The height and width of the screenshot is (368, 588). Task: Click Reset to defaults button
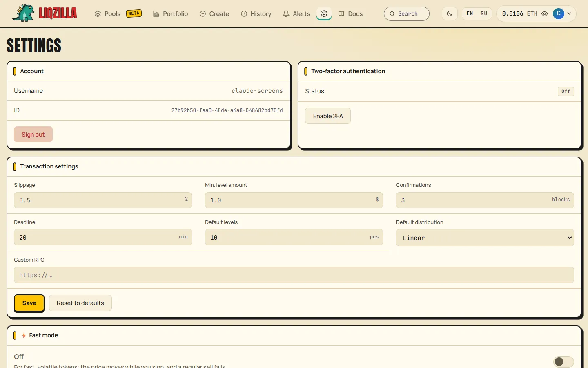[80, 303]
